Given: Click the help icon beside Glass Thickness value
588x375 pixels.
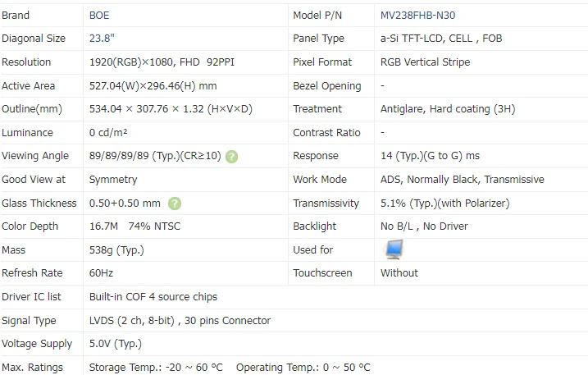Looking at the screenshot, I should pyautogui.click(x=175, y=204).
